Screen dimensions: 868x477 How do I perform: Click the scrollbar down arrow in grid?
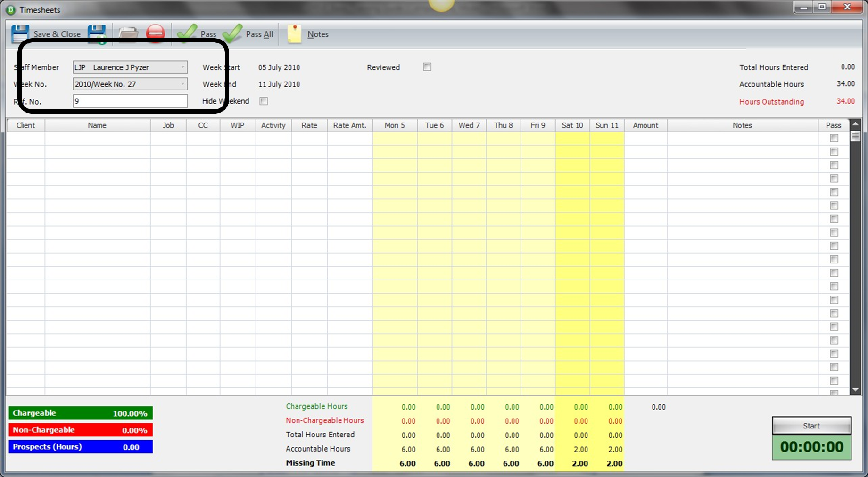point(855,390)
